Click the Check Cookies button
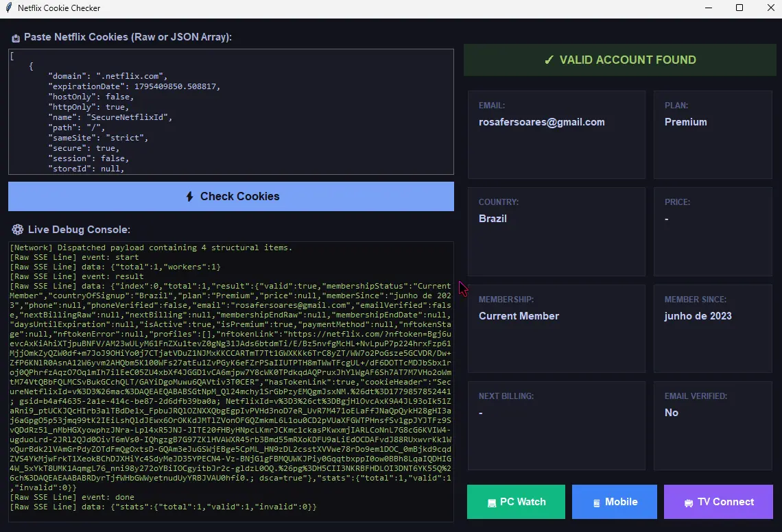Image resolution: width=782 pixels, height=532 pixels. coord(231,197)
